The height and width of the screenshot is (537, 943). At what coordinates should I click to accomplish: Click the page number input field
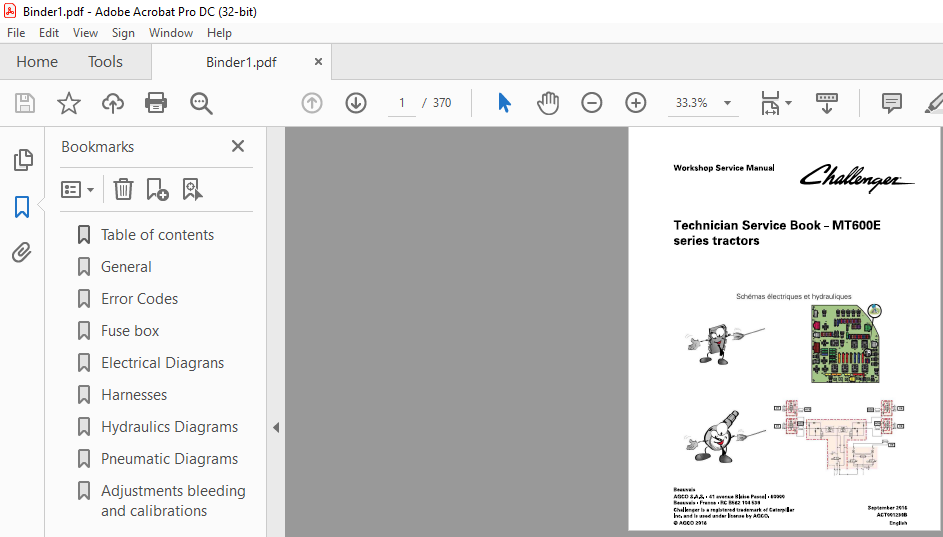pyautogui.click(x=402, y=103)
